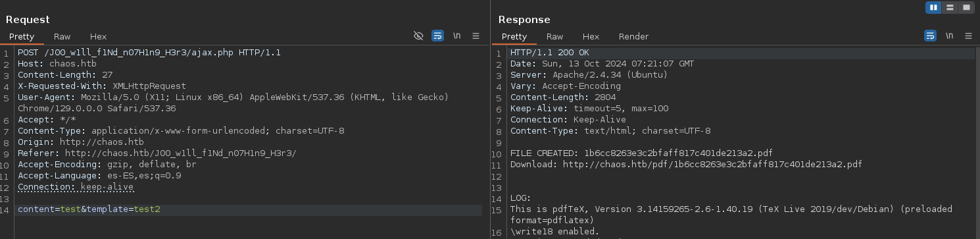Click the Connection: keep-alive request header
The height and width of the screenshot is (239, 980).
click(x=76, y=186)
